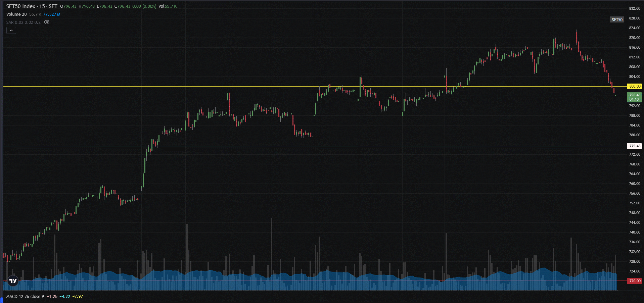Screen dimensions: 644x303
Task: Click the Vol 55.7 K value in header
Action: 168,6
